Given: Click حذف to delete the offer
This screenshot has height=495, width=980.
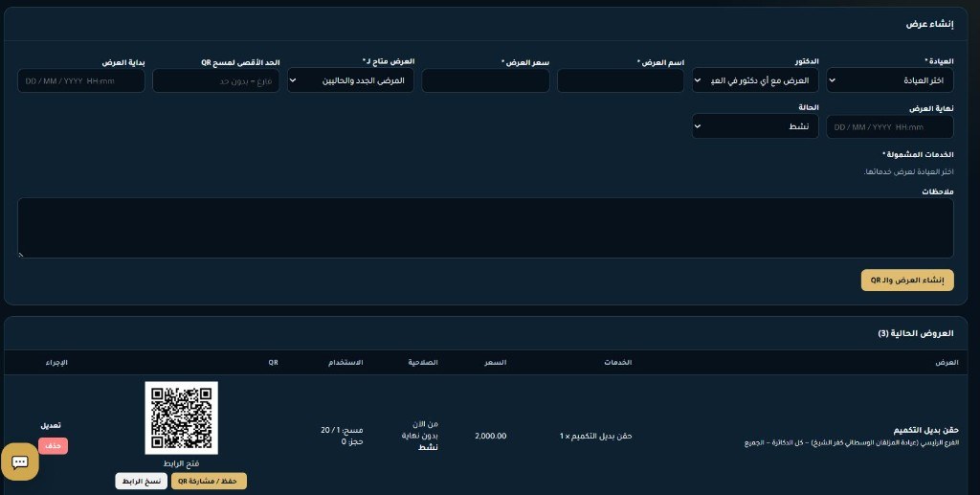Looking at the screenshot, I should click(54, 445).
